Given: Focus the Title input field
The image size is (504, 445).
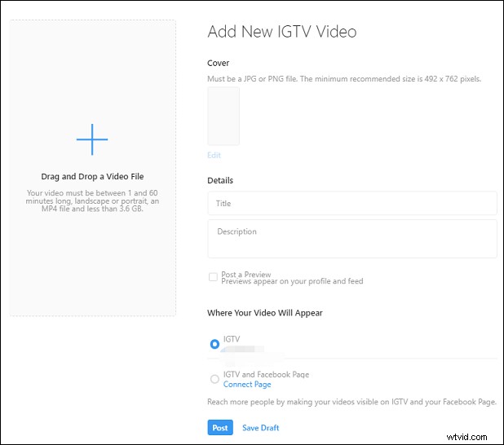Looking at the screenshot, I should [352, 204].
